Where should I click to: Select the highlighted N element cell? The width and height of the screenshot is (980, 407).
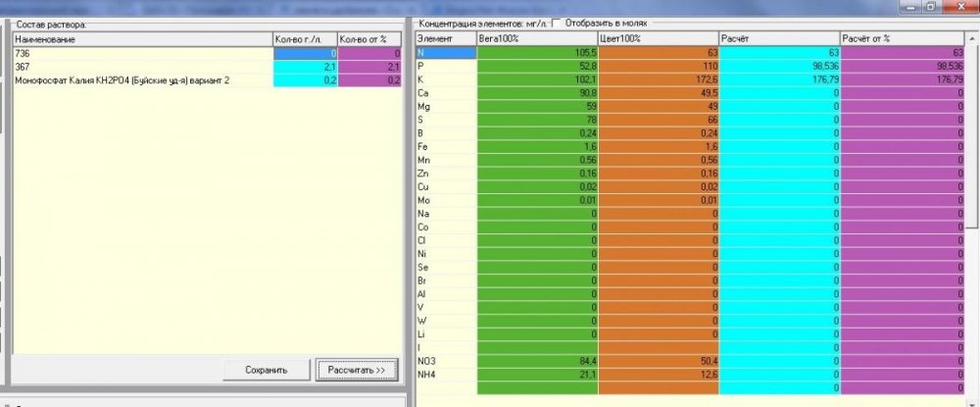click(446, 53)
